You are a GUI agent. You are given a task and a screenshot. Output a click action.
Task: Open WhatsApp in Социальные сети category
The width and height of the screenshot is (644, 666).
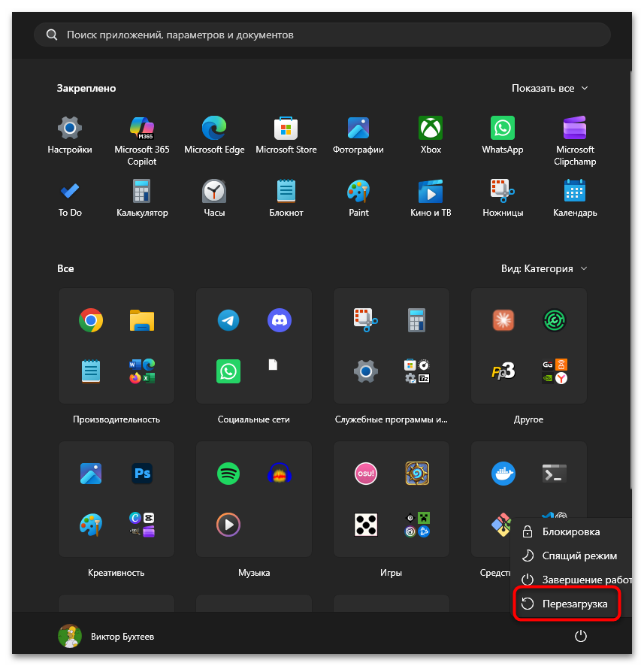click(228, 371)
